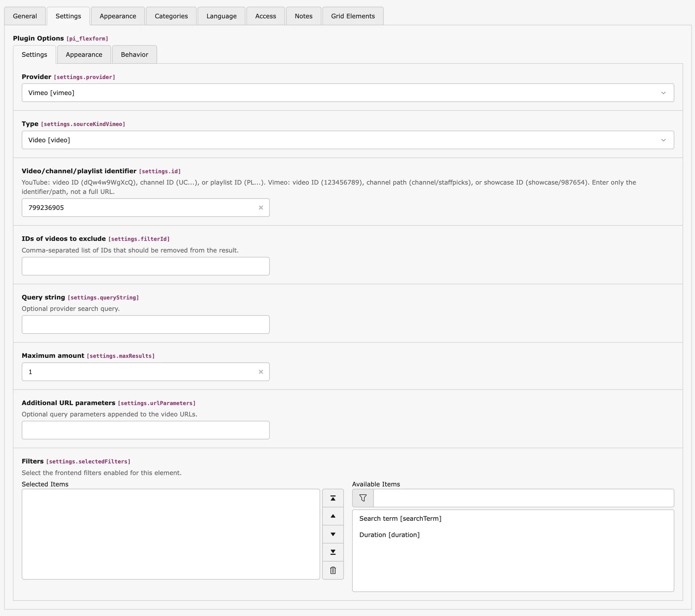Click the move-to-top arrow for selected filters

333,498
